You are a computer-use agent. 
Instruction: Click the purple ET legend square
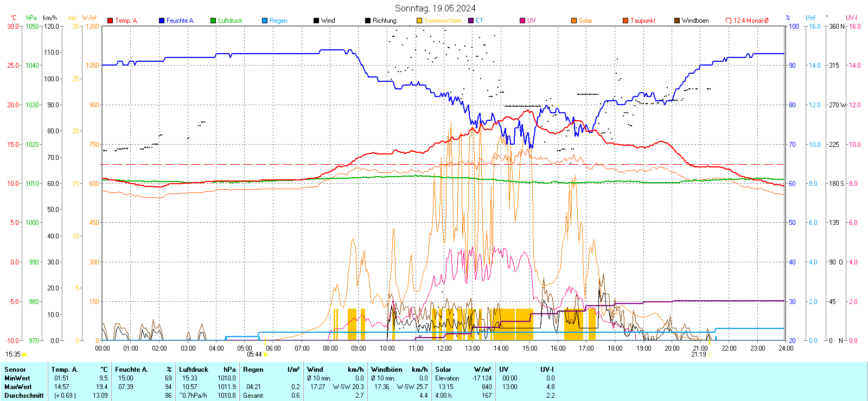tap(471, 21)
